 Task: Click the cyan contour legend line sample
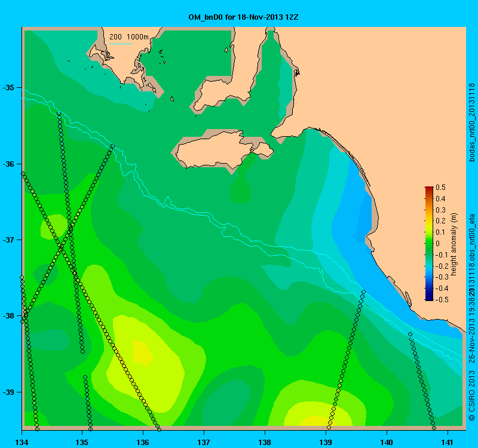[x=121, y=44]
